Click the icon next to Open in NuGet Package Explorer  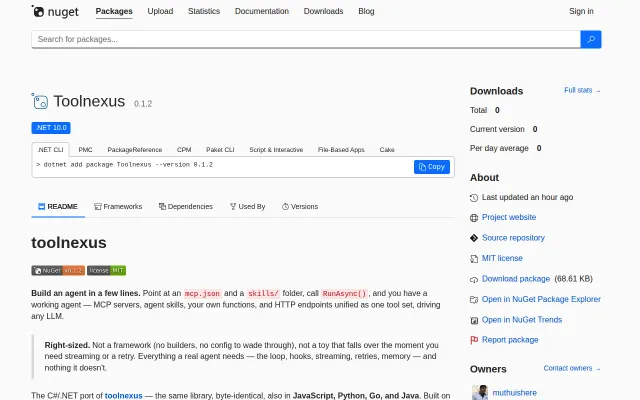[x=474, y=300]
